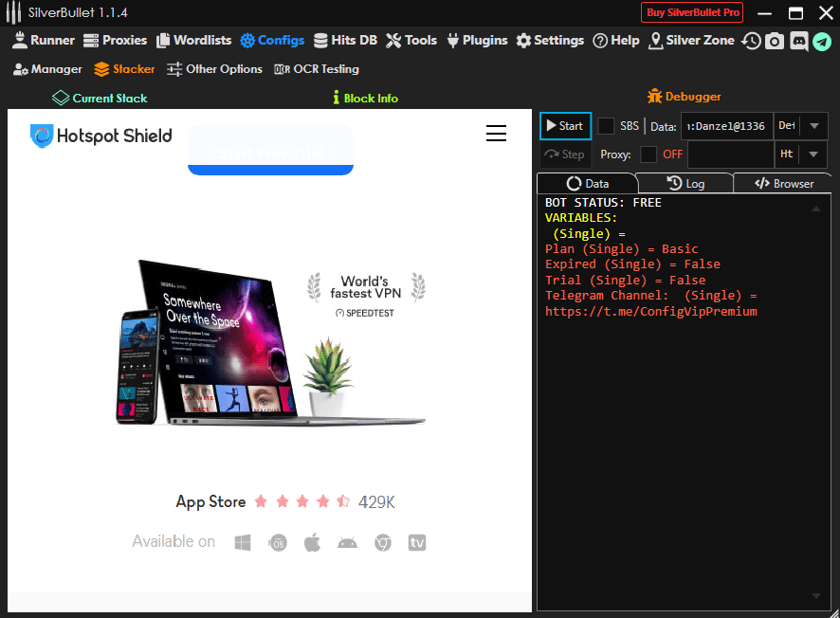The height and width of the screenshot is (618, 840).
Task: Click the TV platform icon
Action: pyautogui.click(x=417, y=542)
